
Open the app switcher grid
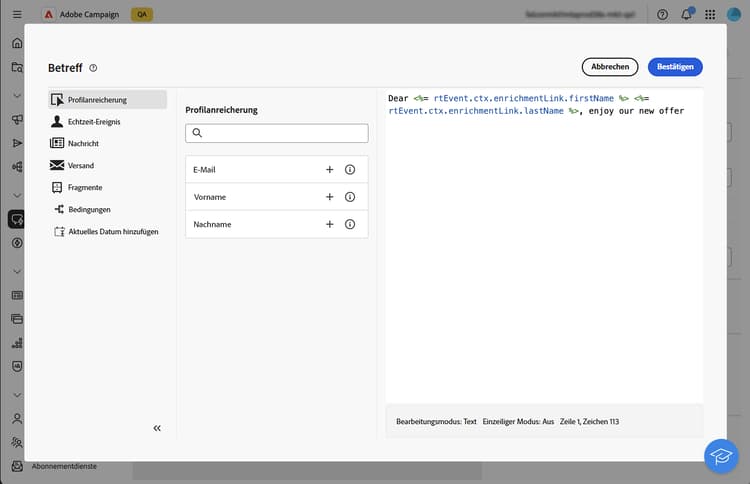click(710, 14)
